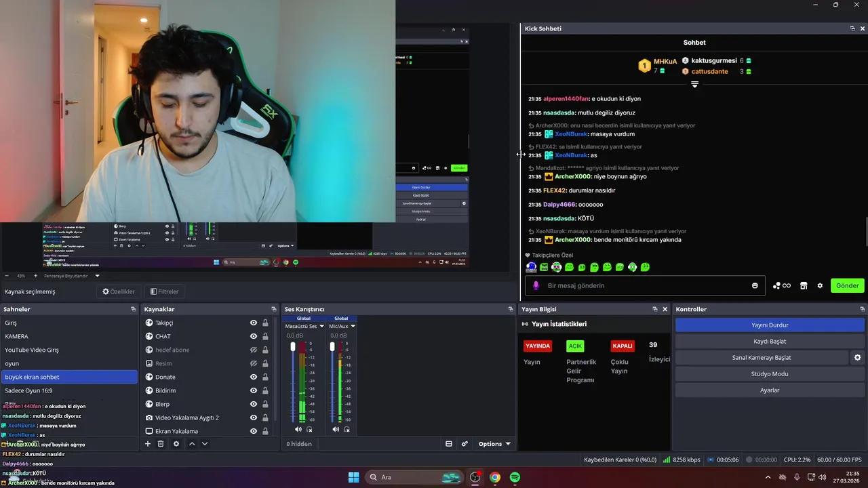Click the purple microphone icon in chat box
The height and width of the screenshot is (488, 868).
pos(536,285)
